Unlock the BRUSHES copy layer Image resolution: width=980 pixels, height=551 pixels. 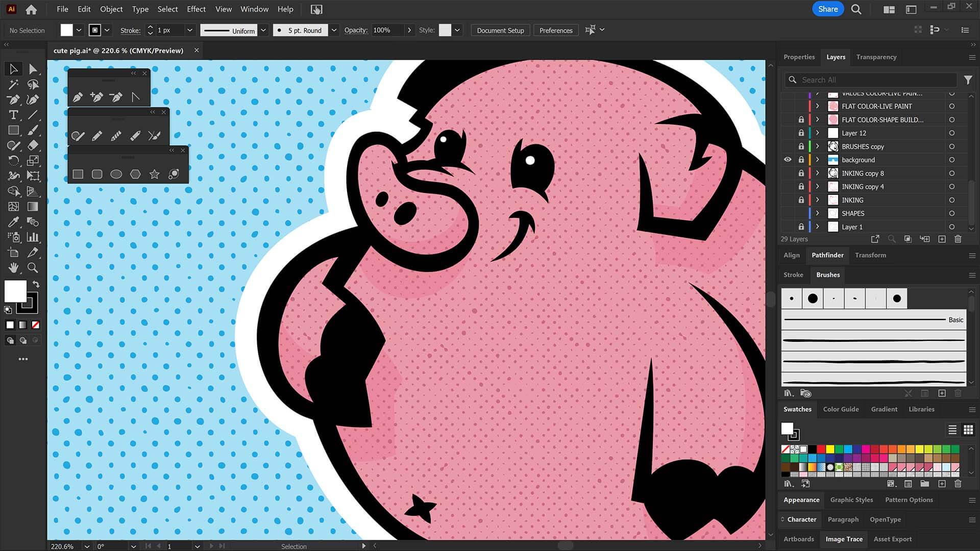click(x=801, y=146)
